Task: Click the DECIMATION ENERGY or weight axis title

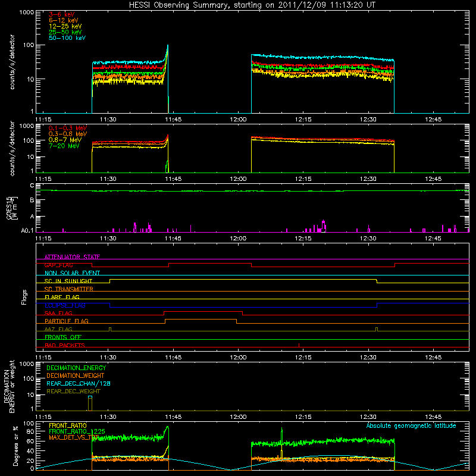Action: [x=9, y=386]
